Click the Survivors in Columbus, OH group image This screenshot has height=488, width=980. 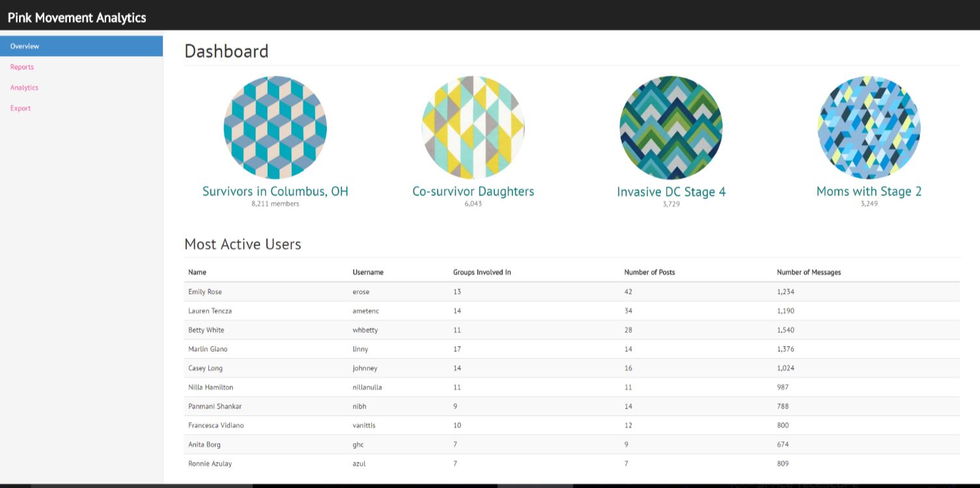(x=275, y=128)
